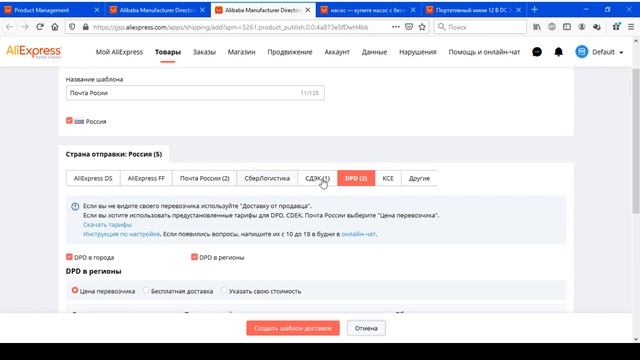Switch to AliExpress DS carrier tab

coord(93,178)
